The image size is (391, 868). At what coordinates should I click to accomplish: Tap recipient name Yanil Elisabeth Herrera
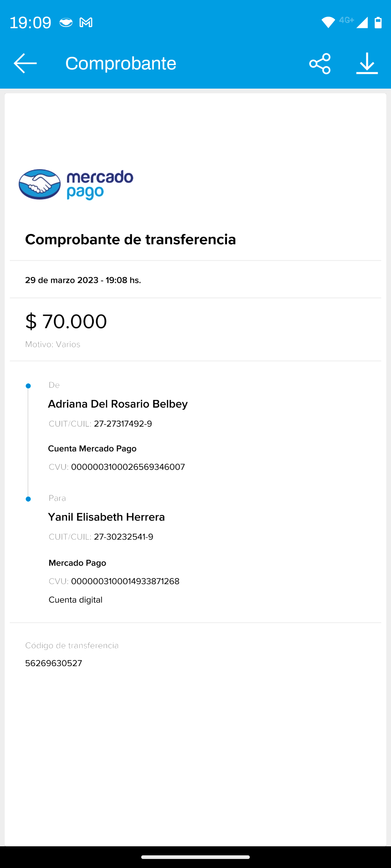click(106, 517)
